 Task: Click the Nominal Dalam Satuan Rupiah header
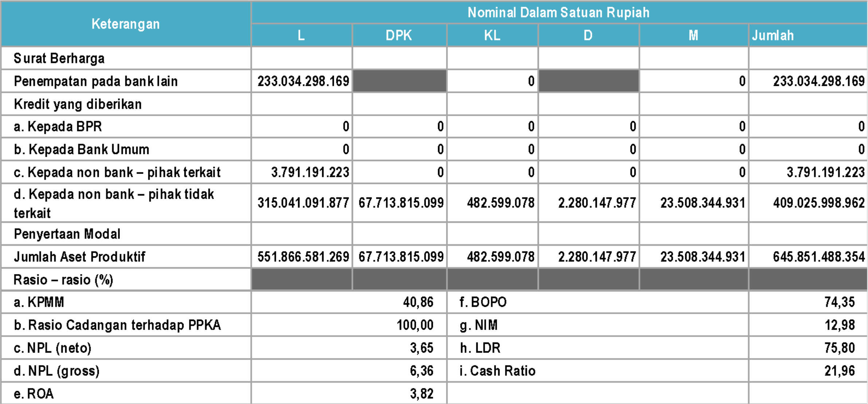(558, 12)
